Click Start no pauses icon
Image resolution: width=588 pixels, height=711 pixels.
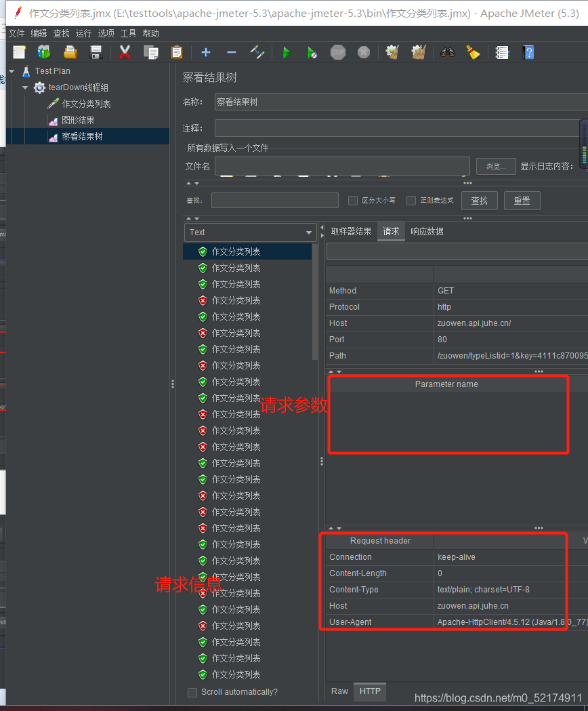tap(312, 52)
